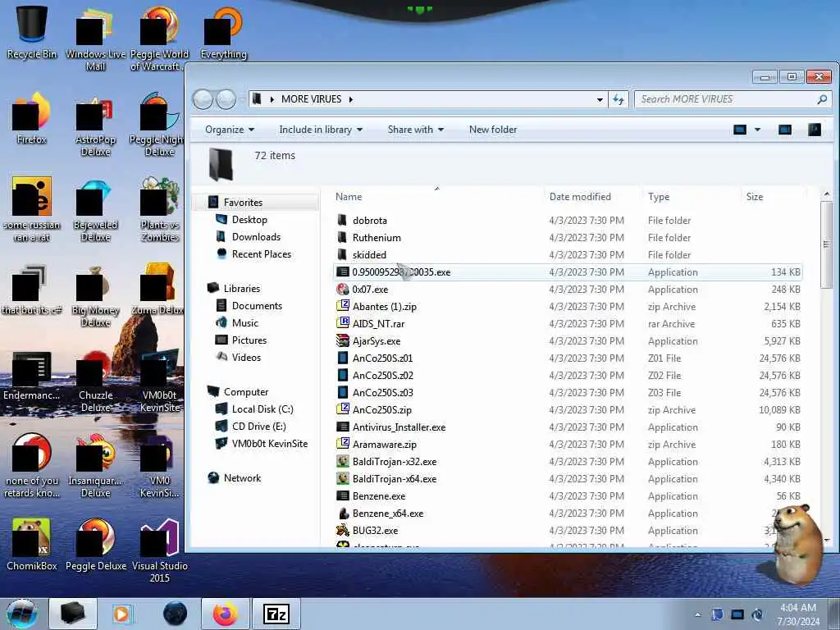The width and height of the screenshot is (840, 630).
Task: Click the Explorer folder taskbar button
Action: point(73,614)
